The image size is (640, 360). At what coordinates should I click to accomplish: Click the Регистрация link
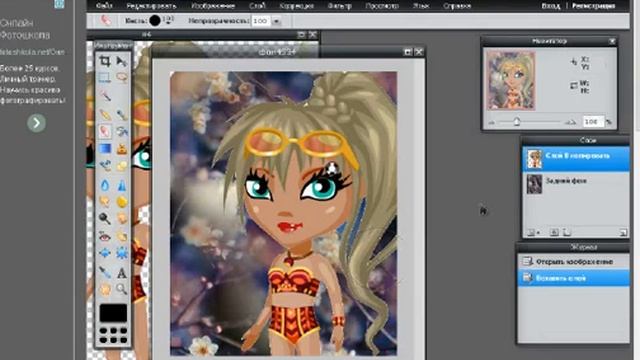593,6
